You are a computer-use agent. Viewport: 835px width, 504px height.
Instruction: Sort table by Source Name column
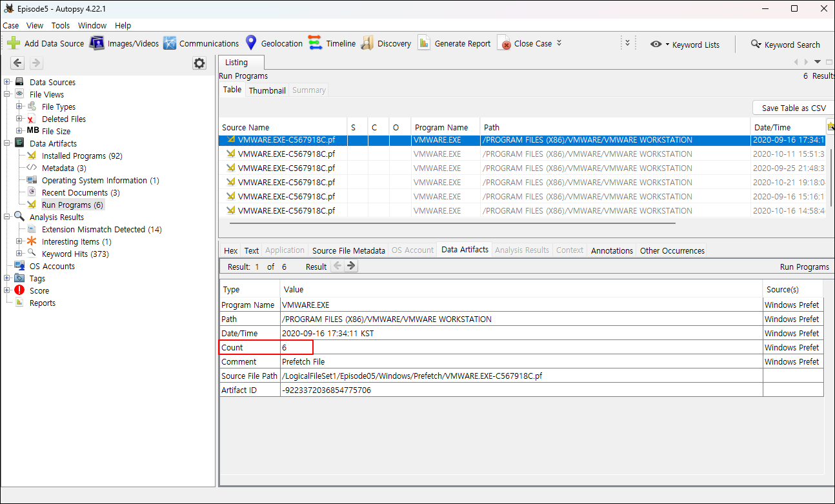282,127
